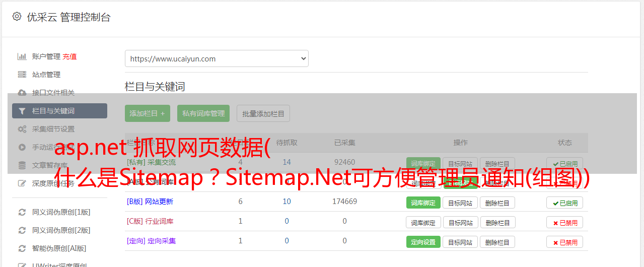Viewport: 644px width, 267px height.
Task: Expand the https://www.ucaiyun.com site dropdown
Action: [217, 58]
